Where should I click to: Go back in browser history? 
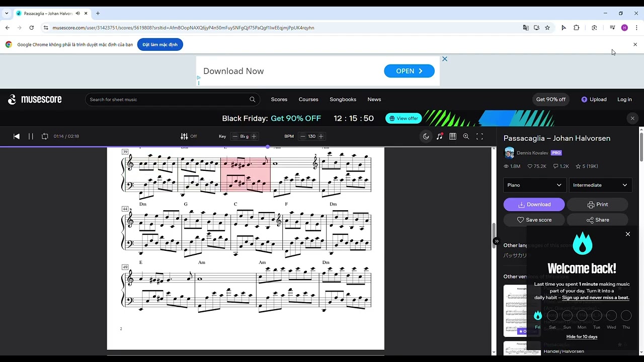[x=7, y=28]
